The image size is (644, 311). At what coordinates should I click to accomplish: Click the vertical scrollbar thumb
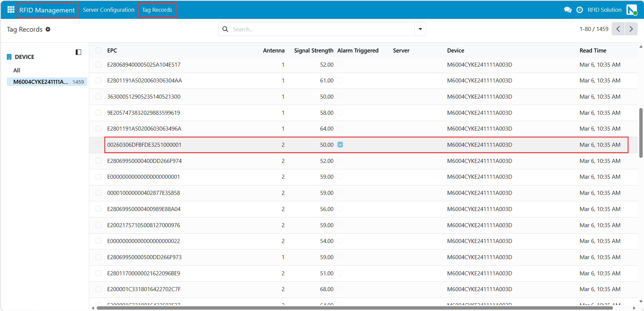[x=641, y=133]
